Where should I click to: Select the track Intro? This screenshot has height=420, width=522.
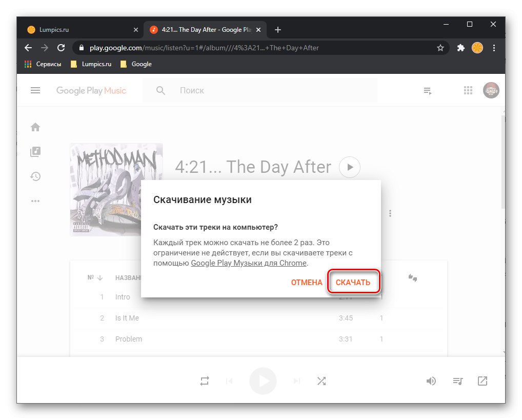click(x=123, y=297)
